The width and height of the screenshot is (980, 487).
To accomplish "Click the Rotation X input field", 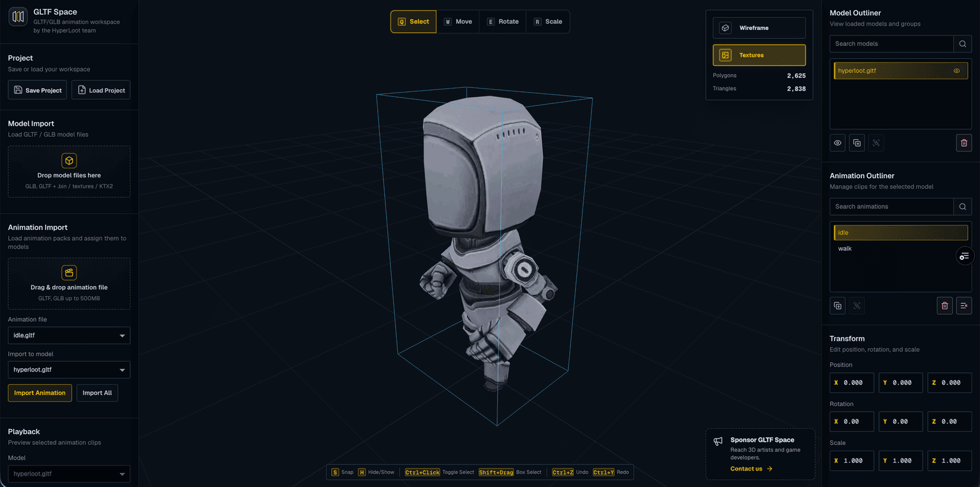I will (x=852, y=421).
